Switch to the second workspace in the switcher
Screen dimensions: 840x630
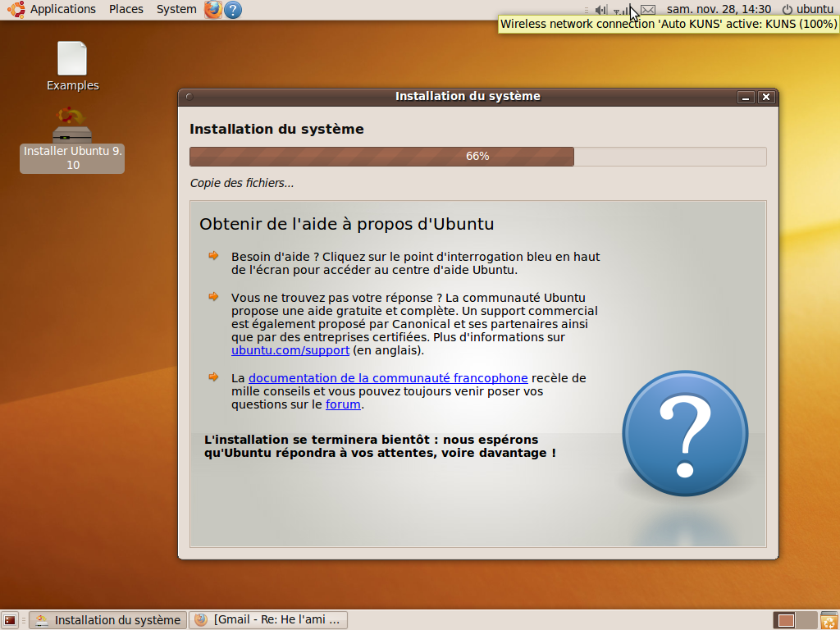(x=807, y=620)
